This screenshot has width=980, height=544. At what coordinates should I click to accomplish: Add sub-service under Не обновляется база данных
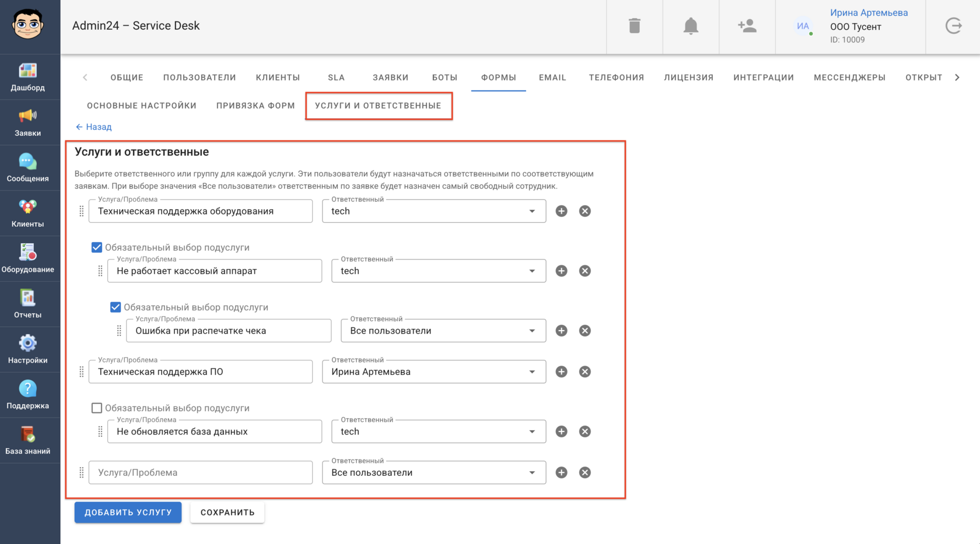[x=561, y=431]
